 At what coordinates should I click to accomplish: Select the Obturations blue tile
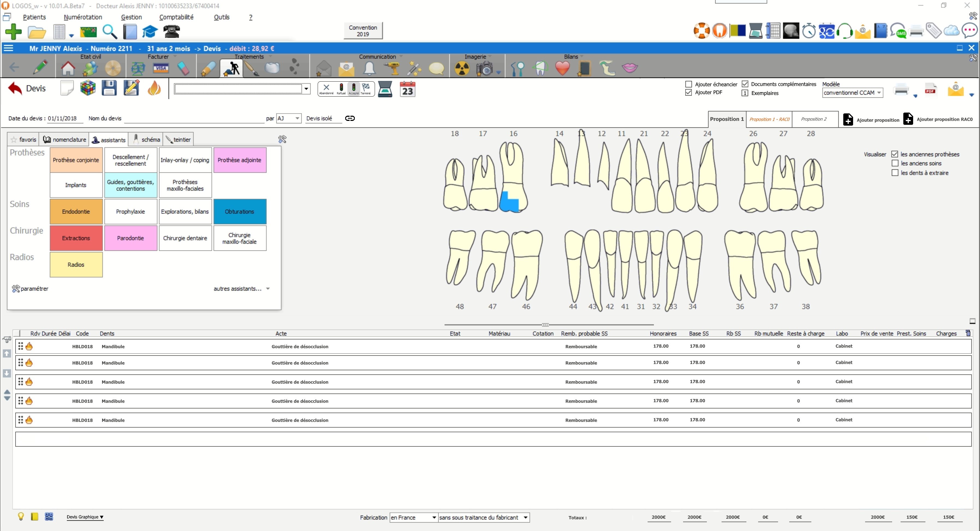pyautogui.click(x=240, y=211)
